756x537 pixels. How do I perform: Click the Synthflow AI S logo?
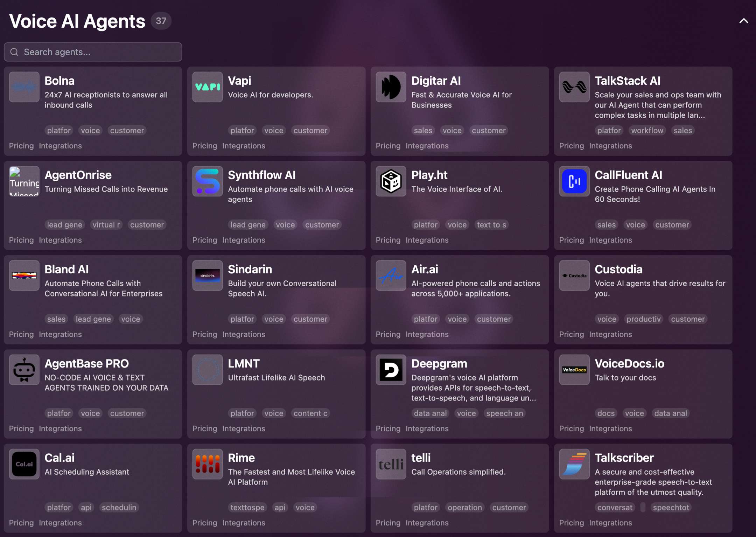(x=208, y=181)
